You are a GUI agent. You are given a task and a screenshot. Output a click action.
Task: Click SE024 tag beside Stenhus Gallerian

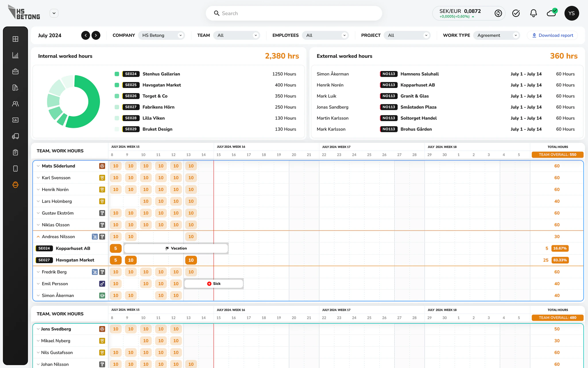[x=131, y=74]
